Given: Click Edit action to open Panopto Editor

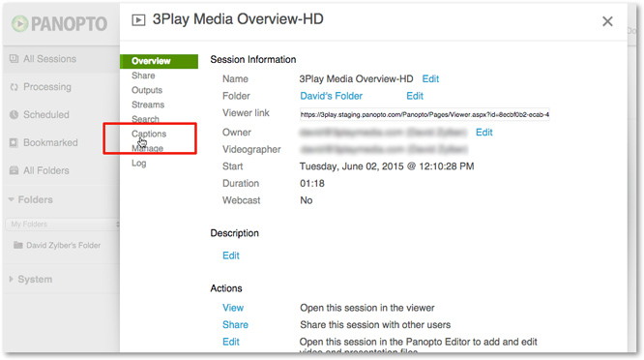Looking at the screenshot, I should pos(231,342).
